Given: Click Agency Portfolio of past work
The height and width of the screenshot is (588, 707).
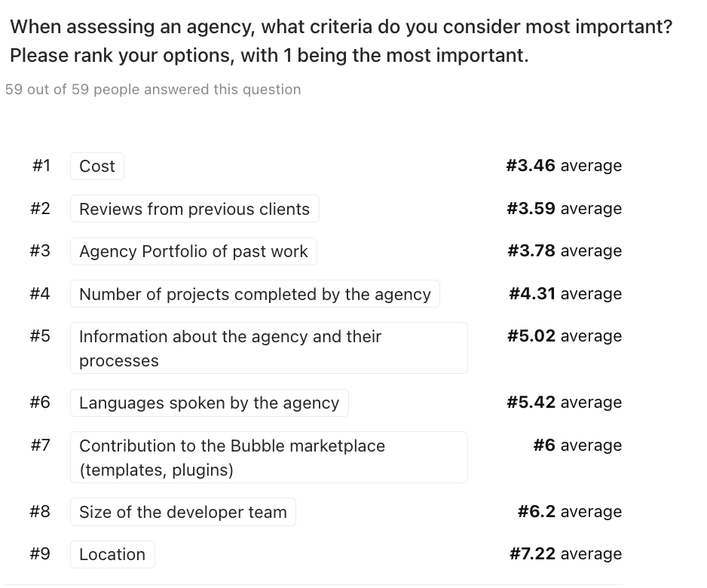Looking at the screenshot, I should [x=194, y=251].
